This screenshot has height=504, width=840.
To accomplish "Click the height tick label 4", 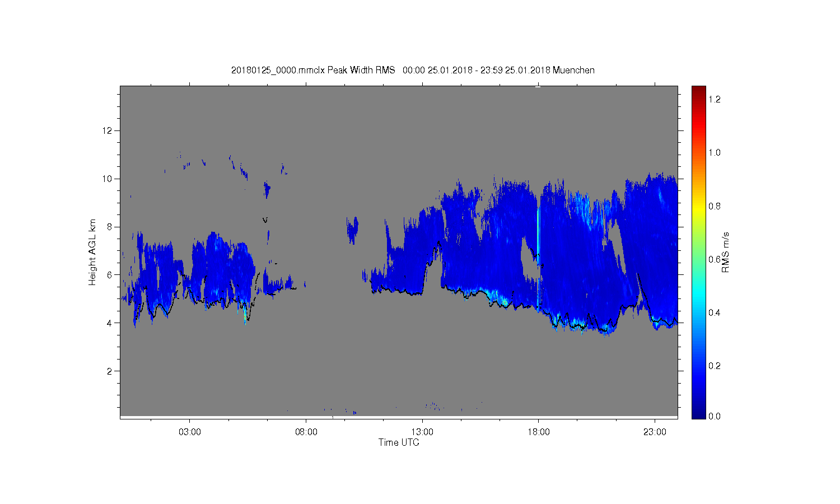I will coord(110,323).
